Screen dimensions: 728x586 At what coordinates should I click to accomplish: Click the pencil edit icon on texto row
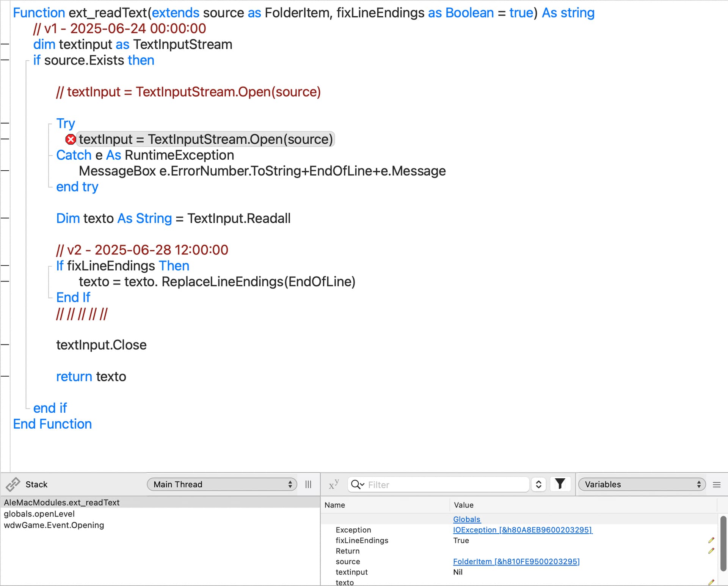pyautogui.click(x=711, y=582)
